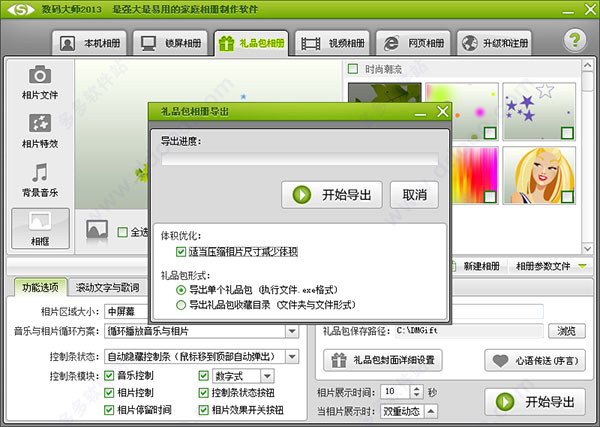Open the 背景音乐 music note icon

[40, 172]
